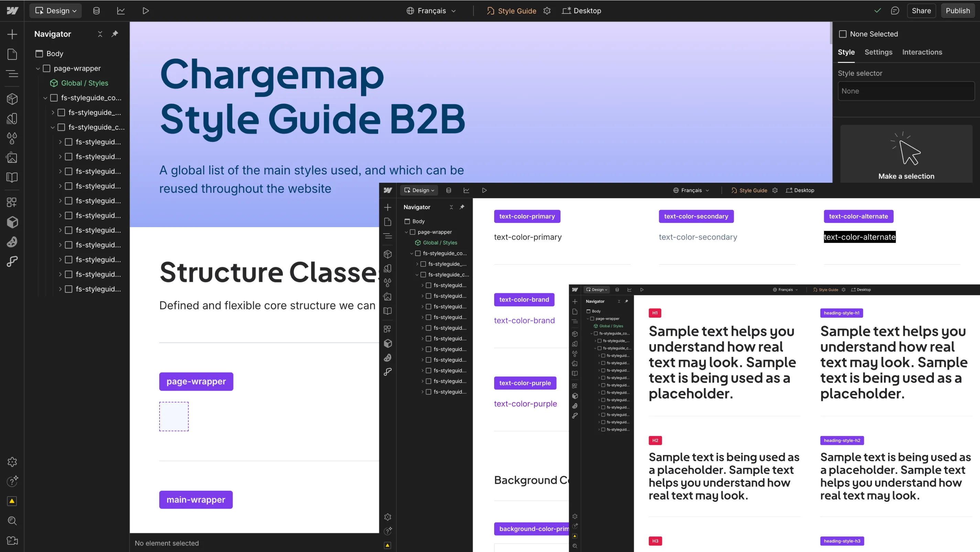980x552 pixels.
Task: Click the Webflow logo in main top bar
Action: (x=12, y=11)
